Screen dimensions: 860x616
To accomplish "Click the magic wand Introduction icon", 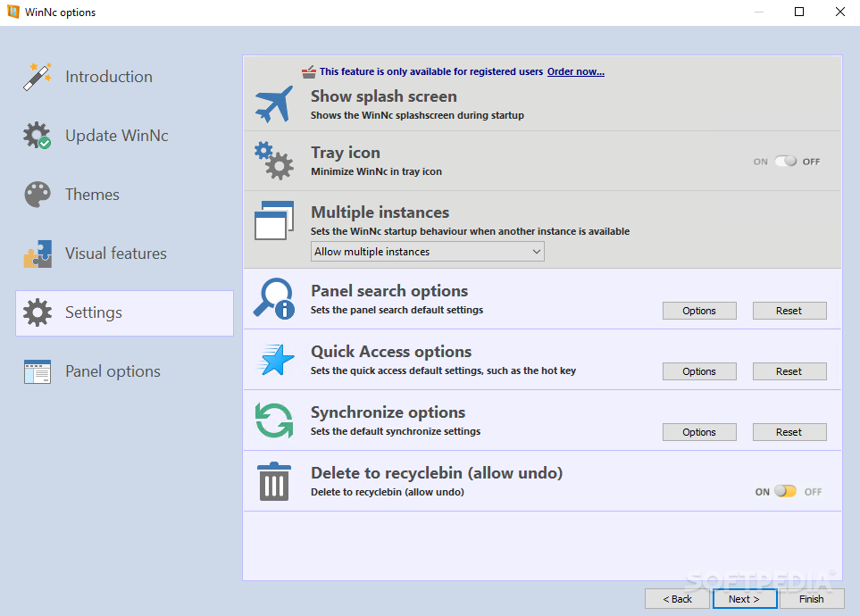I will coord(38,76).
